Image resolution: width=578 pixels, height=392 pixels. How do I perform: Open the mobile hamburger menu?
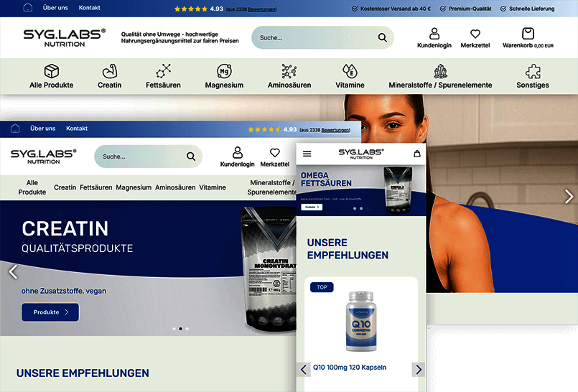307,154
